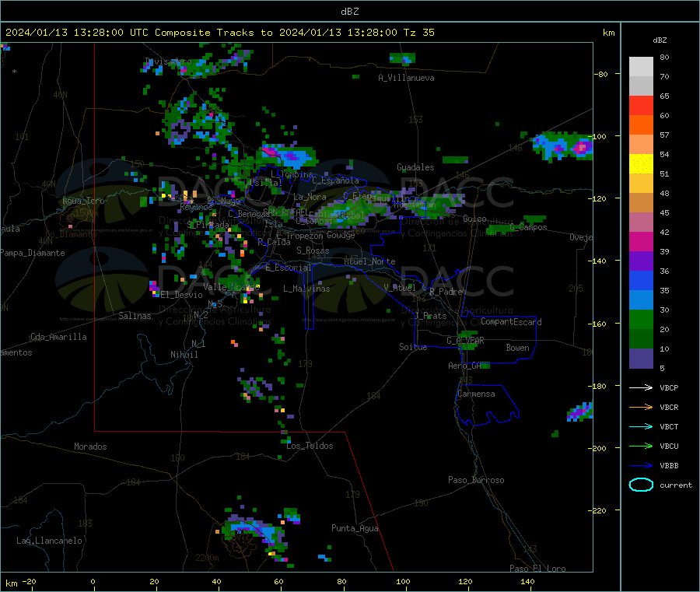Select the magenta 39-42 dBZ color band
This screenshot has height=592, width=700.
641,241
